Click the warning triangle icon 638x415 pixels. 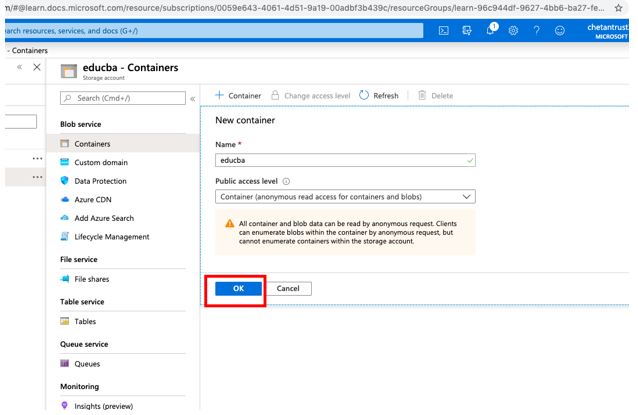point(229,223)
